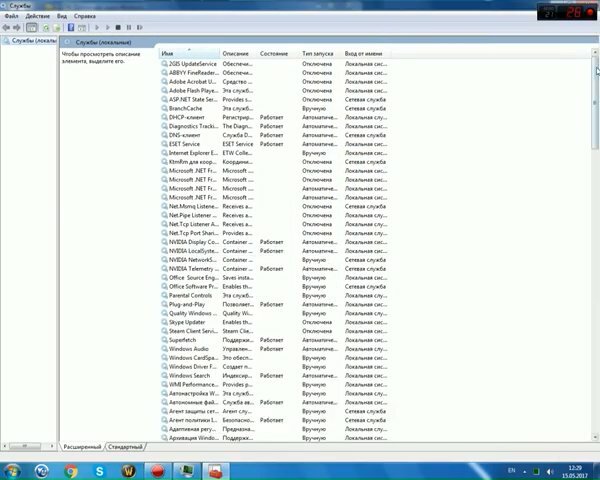The image size is (600, 480).
Task: Select the NVIDIA Telemetry Container service
Action: 274,269
